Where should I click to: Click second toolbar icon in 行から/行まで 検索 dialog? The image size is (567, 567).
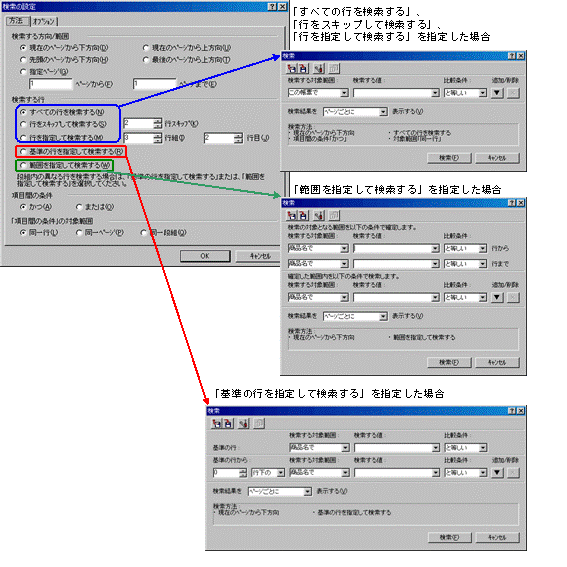pyautogui.click(x=303, y=216)
